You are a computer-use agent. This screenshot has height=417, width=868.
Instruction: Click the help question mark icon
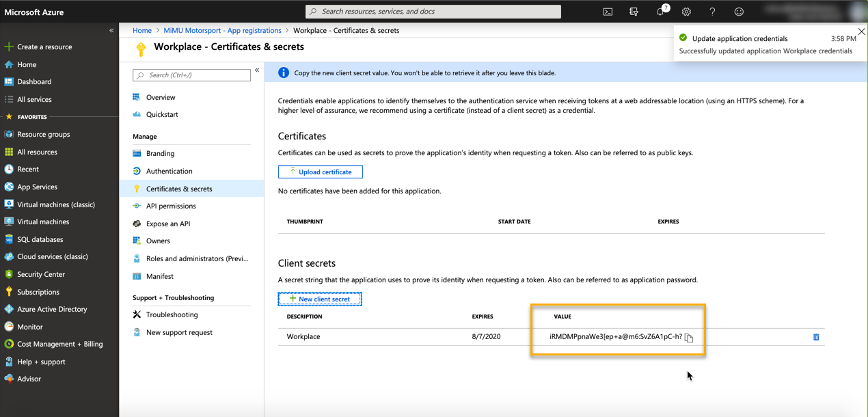[x=712, y=12]
